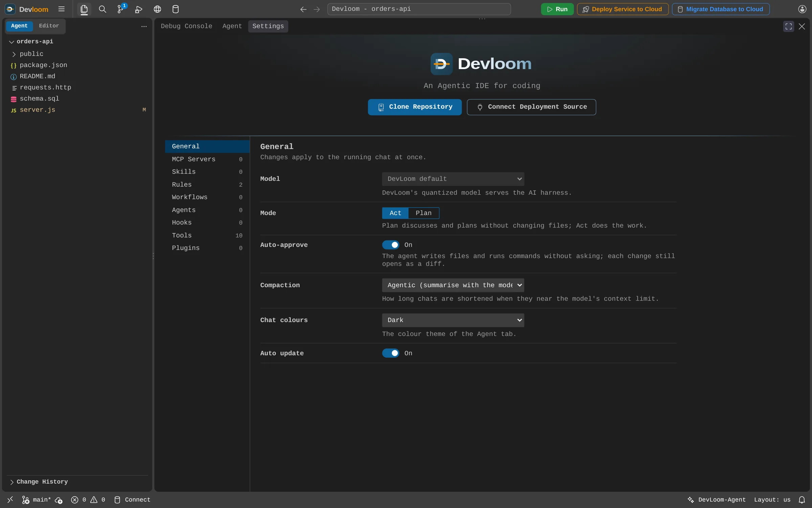Open the Chat colours dropdown

coord(453,320)
